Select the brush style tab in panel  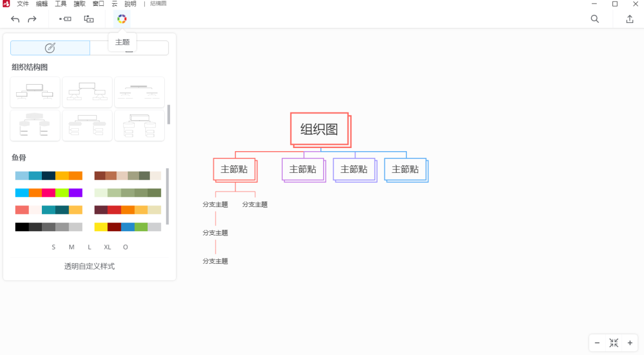click(49, 48)
